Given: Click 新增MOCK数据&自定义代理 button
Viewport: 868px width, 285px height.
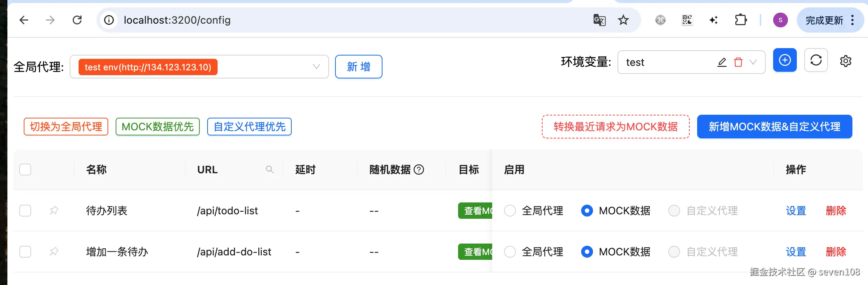Looking at the screenshot, I should (x=774, y=127).
